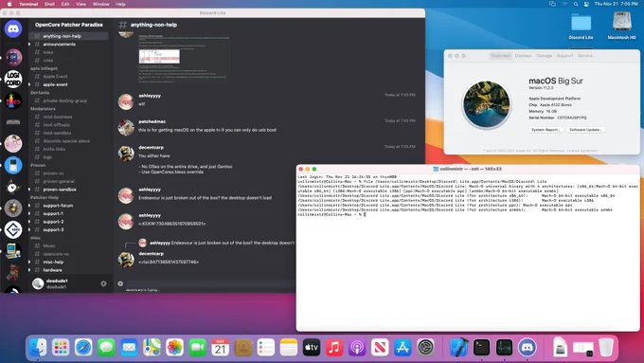Open Maps in the Dock
The image size is (644, 363).
point(152,348)
